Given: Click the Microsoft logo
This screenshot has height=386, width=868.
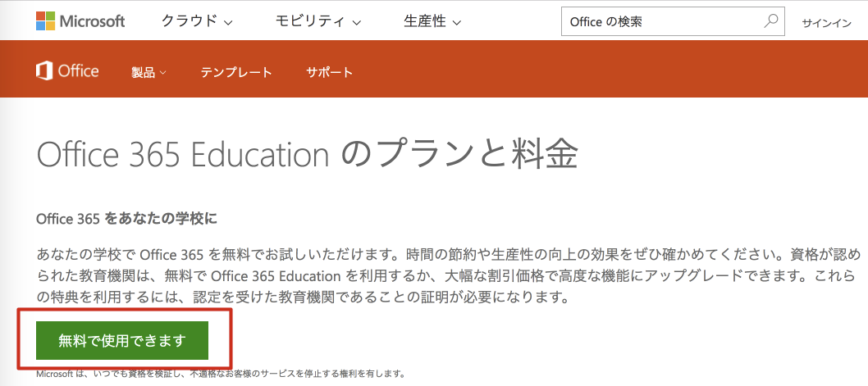Looking at the screenshot, I should [81, 21].
